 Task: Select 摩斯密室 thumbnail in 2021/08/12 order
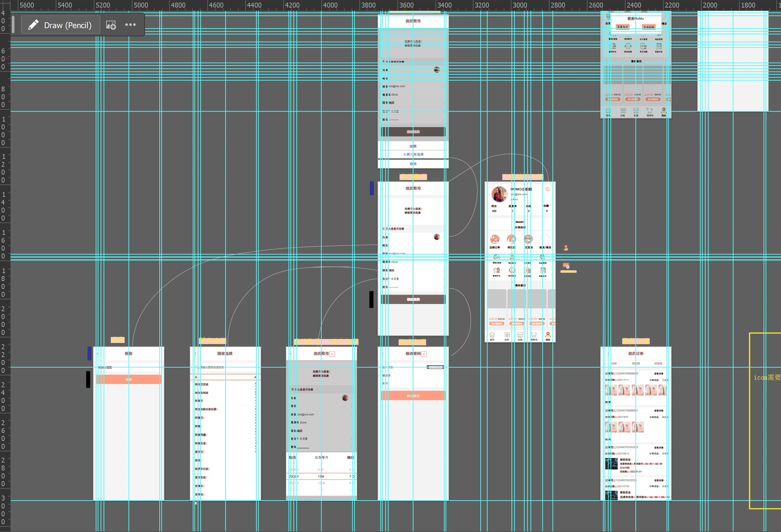(611, 464)
